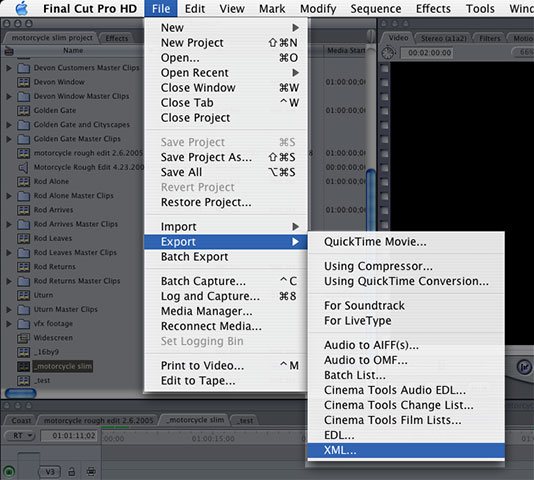The height and width of the screenshot is (480, 534).
Task: Expand the Rod Arrives Master Clips bin
Action: pos(9,224)
